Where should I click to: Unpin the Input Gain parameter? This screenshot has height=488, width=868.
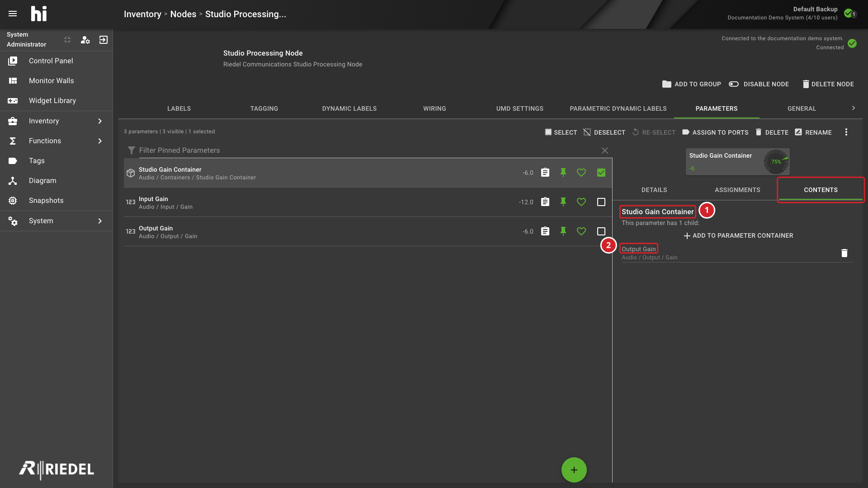coord(563,202)
